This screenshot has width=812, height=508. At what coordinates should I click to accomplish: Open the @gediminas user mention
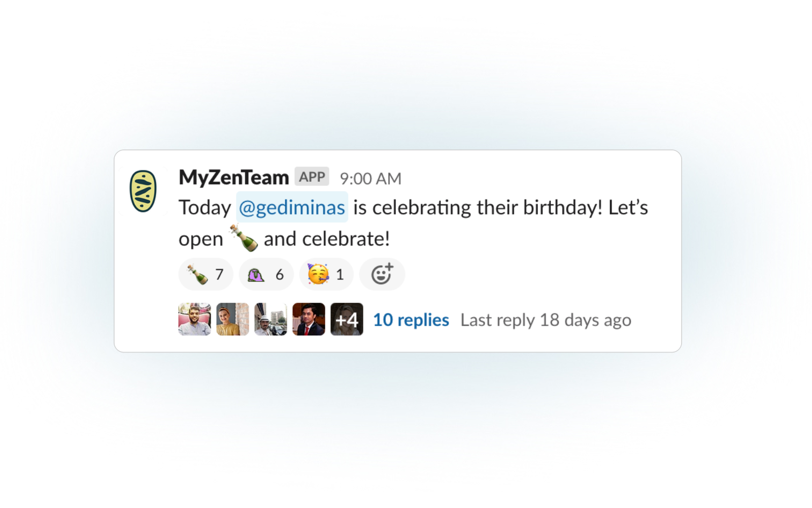tap(292, 207)
